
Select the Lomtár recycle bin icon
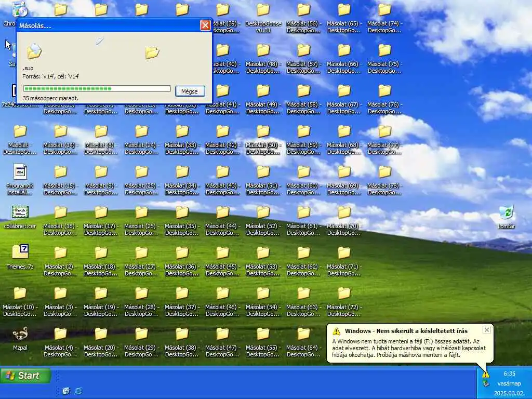(x=506, y=217)
